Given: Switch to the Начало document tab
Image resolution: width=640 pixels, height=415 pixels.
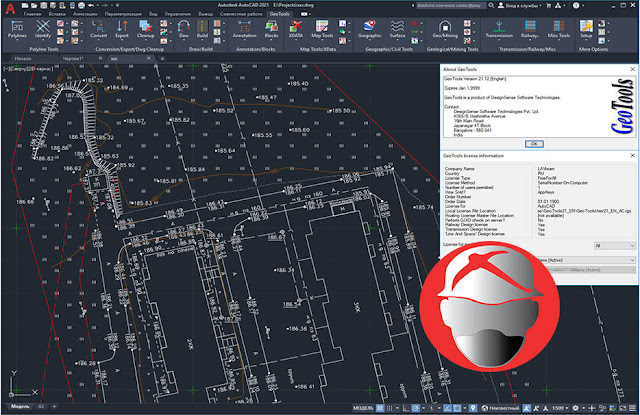Looking at the screenshot, I should pos(23,58).
